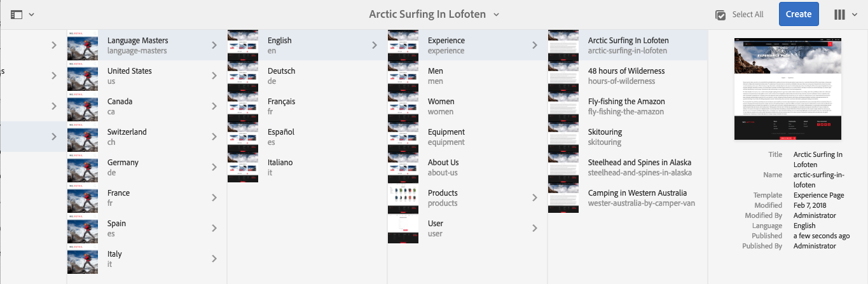This screenshot has width=868, height=284.
Task: Open the Men page item
Action: point(436,76)
